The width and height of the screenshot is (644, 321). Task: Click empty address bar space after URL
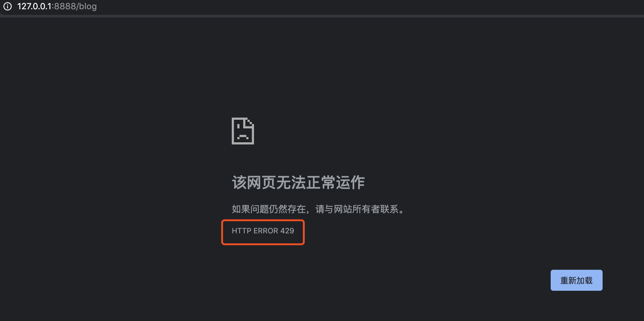(x=371, y=6)
